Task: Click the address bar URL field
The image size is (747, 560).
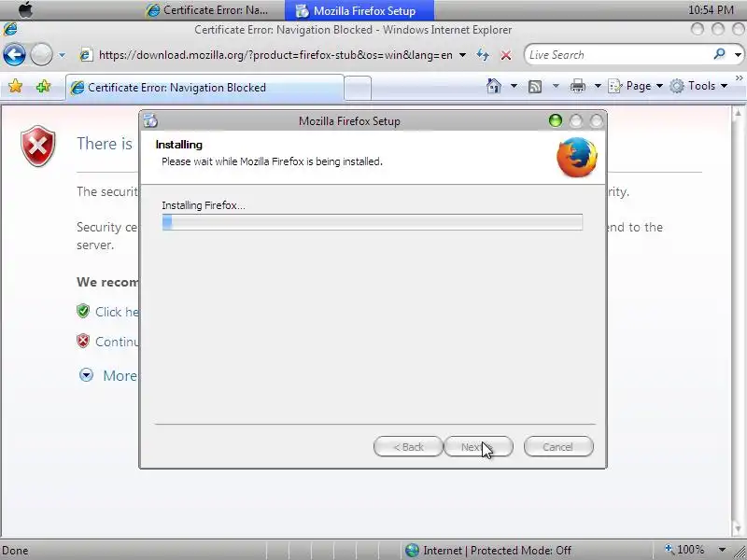Action: [x=275, y=55]
